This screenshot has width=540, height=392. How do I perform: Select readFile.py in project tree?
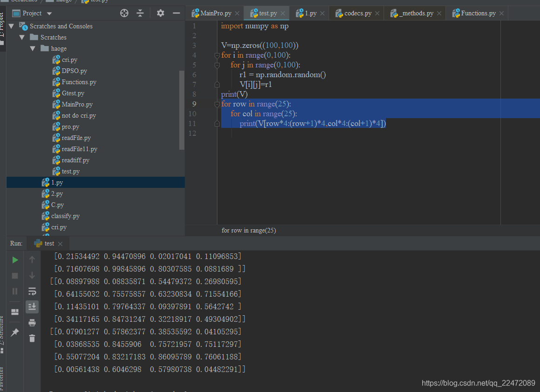click(76, 138)
